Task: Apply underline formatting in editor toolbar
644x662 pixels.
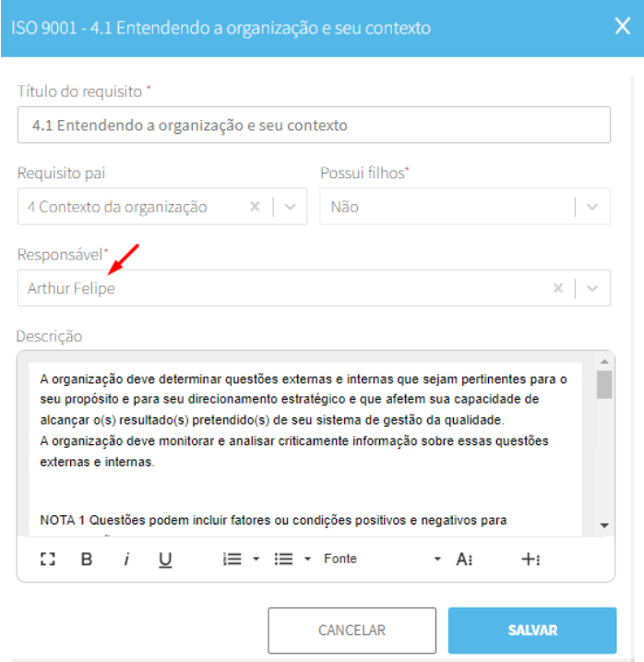Action: point(165,560)
